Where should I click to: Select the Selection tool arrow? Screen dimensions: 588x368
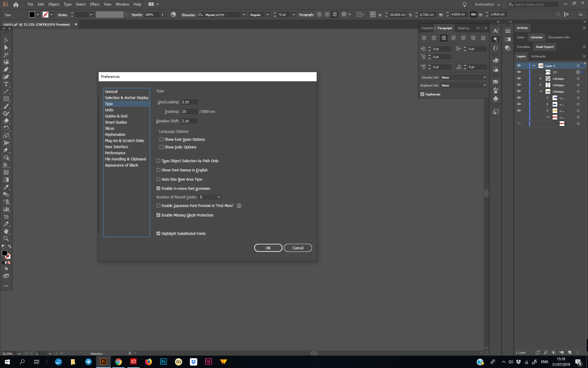pyautogui.click(x=6, y=40)
